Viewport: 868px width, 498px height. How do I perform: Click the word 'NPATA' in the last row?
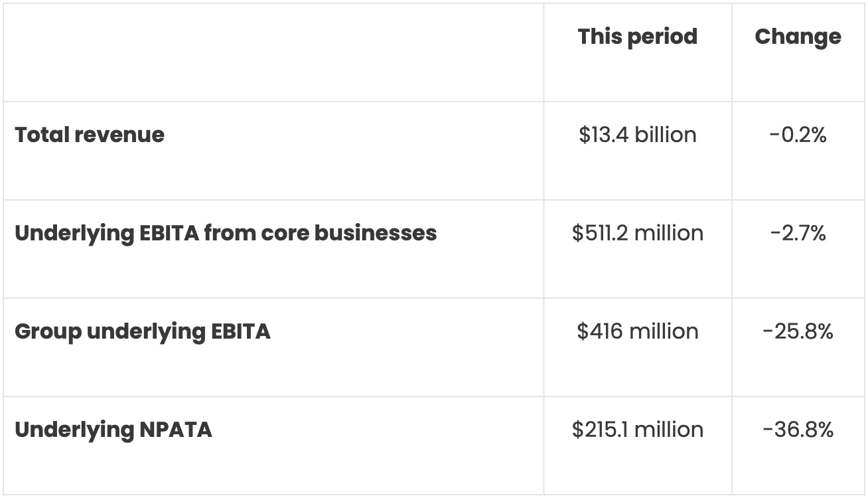click(176, 430)
